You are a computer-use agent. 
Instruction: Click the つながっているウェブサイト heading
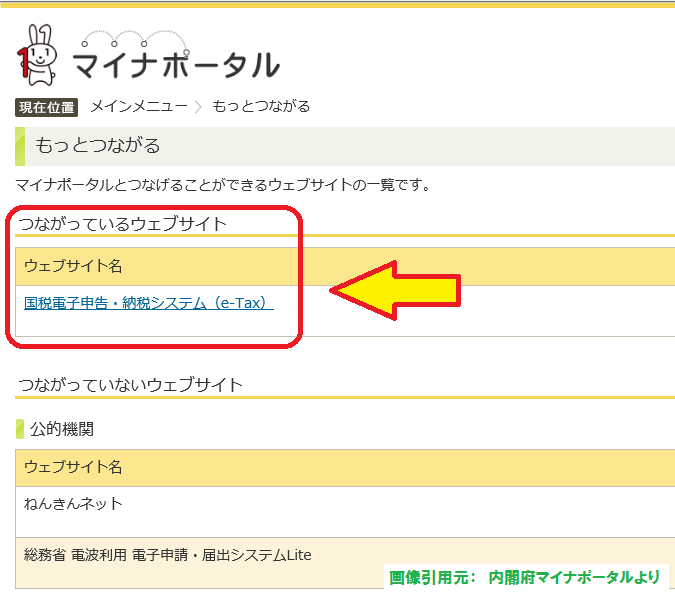tap(122, 223)
